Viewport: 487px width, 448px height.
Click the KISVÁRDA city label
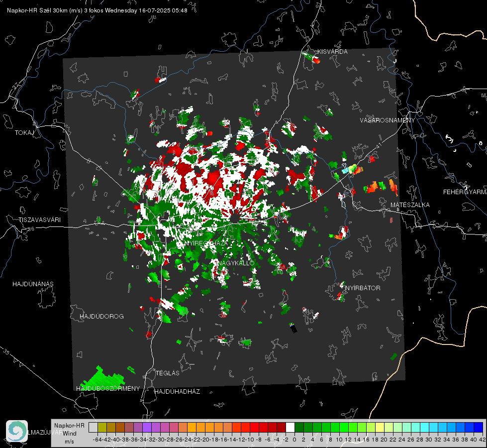332,52
